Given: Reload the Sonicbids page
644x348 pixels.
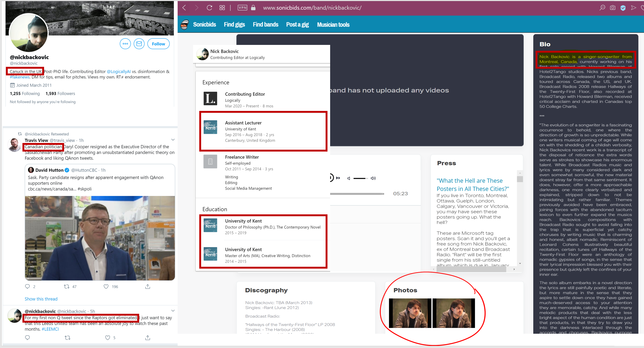Looking at the screenshot, I should 209,8.
